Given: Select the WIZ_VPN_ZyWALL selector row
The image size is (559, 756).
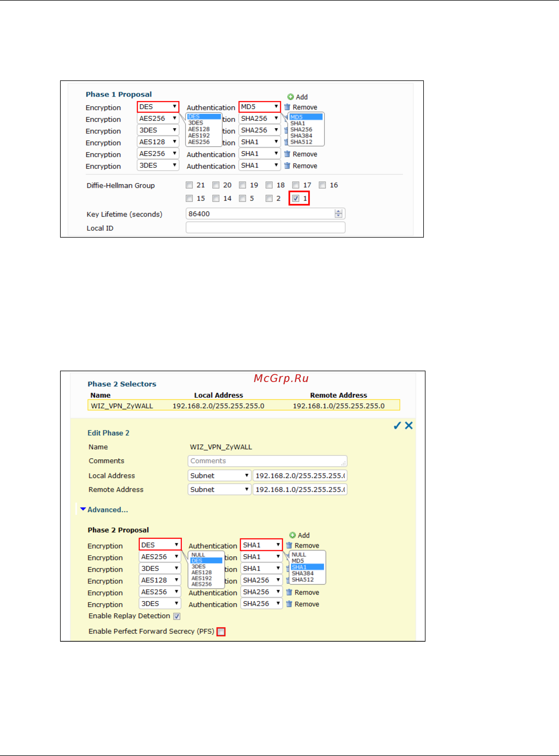Looking at the screenshot, I should 244,405.
